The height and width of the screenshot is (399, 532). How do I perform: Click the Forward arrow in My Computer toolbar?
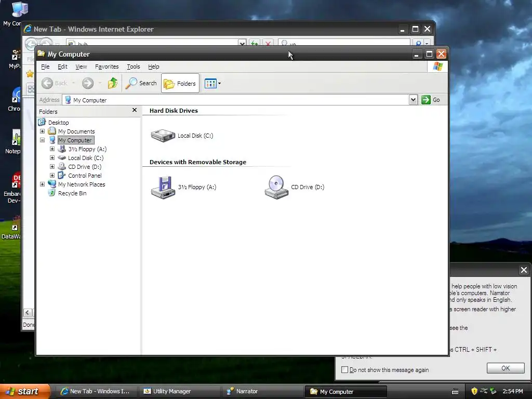pyautogui.click(x=87, y=83)
